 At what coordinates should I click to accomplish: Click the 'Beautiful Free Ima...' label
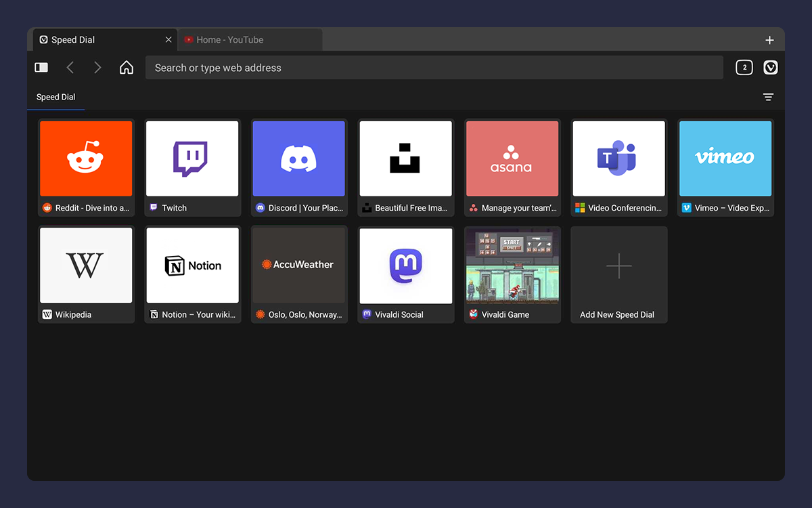point(411,208)
